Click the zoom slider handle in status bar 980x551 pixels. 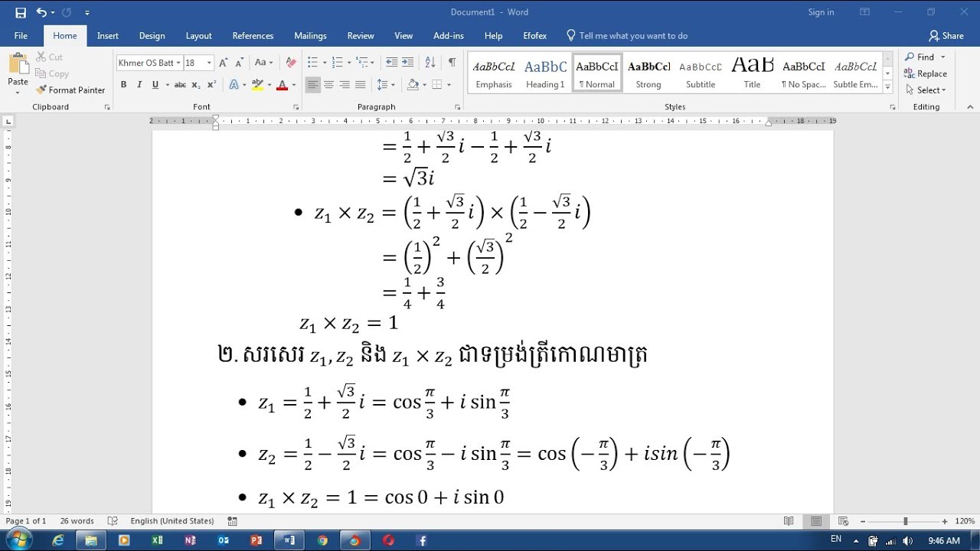[905, 521]
